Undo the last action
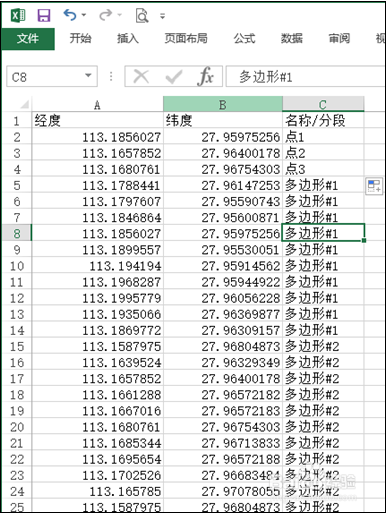This screenshot has height=515, width=386. pos(70,15)
